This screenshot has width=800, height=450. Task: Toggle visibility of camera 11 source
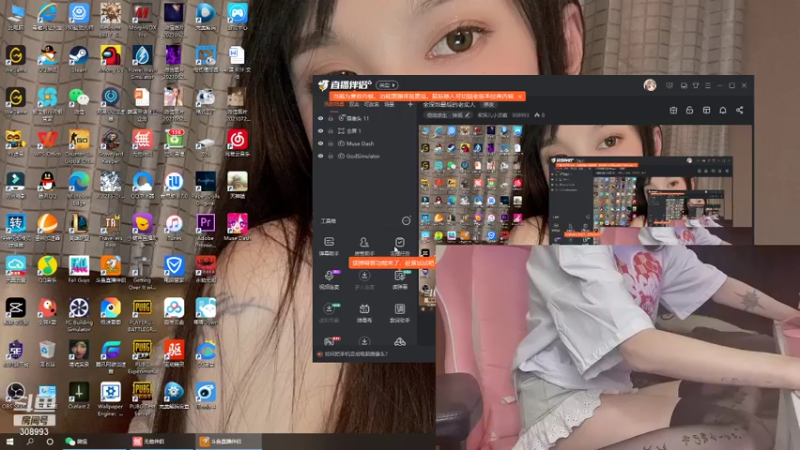320,118
